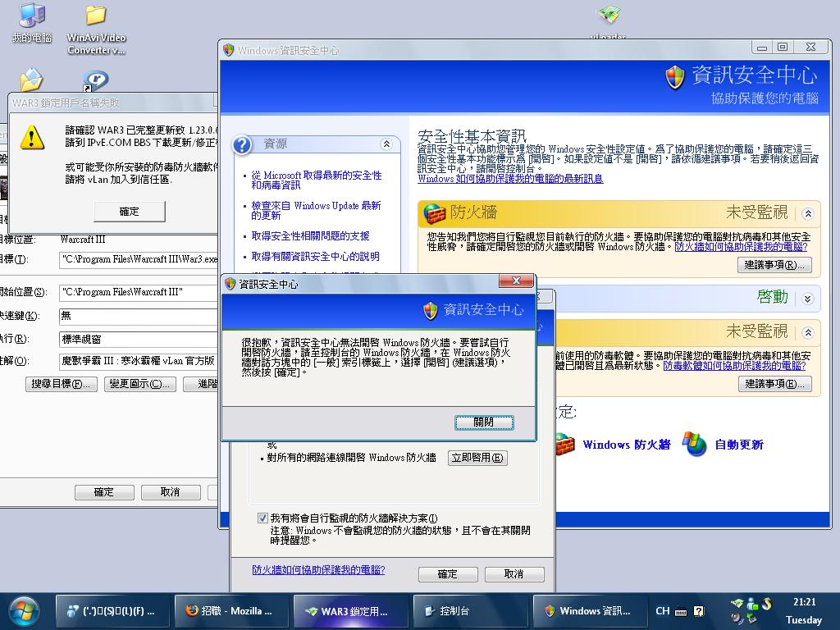Open 檢查來自 Windows Update 最新的更新 link
Screen dimensions: 840x630
[316, 211]
